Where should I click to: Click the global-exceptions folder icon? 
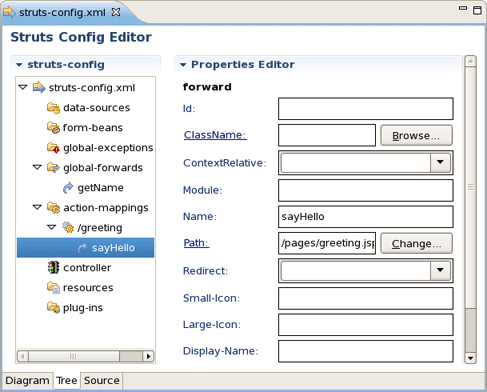point(53,148)
